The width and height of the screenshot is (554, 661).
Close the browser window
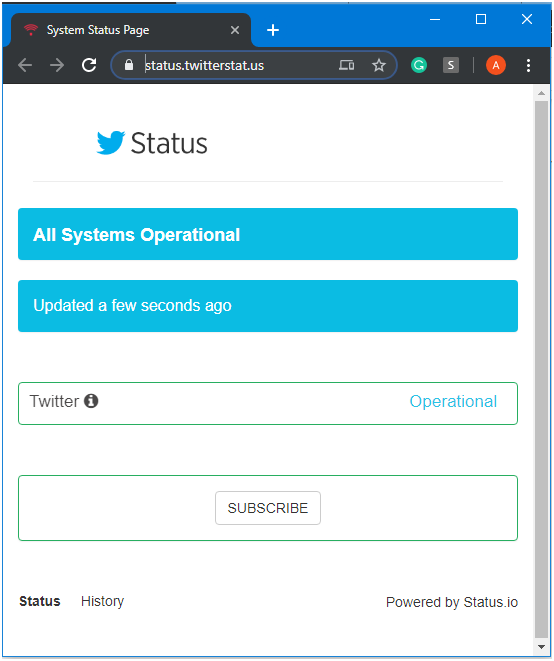[x=527, y=19]
